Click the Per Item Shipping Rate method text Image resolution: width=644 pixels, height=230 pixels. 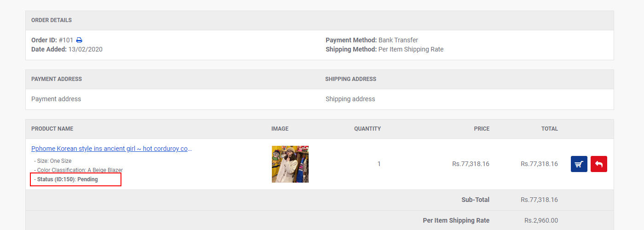coord(411,49)
